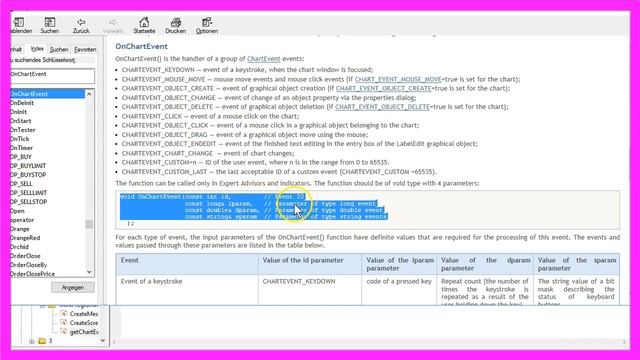Select OnTester in the index list
640x360 pixels.
(x=23, y=130)
